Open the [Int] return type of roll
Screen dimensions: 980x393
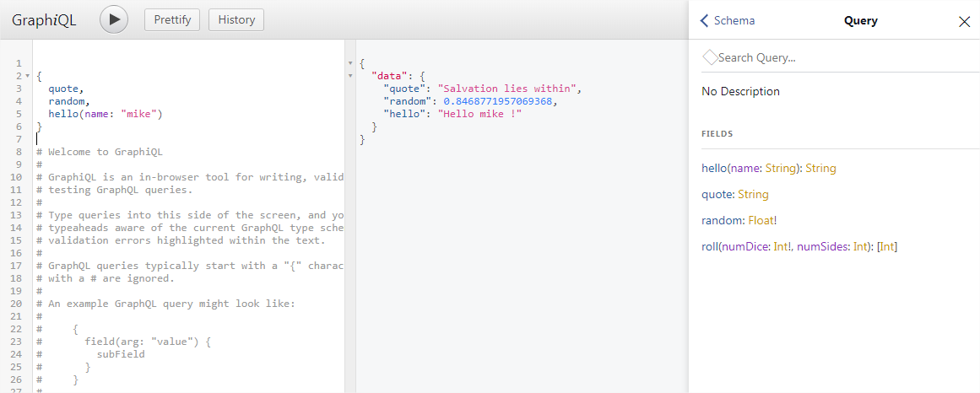coord(888,247)
